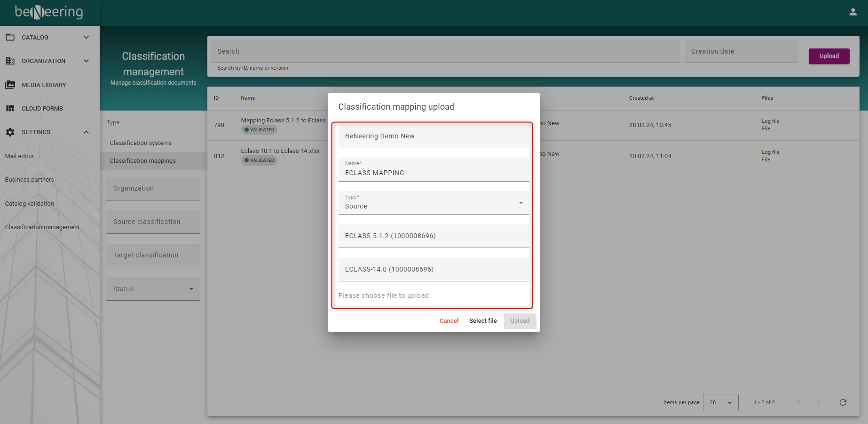Click the ECLASS-14.0 target classification field
The height and width of the screenshot is (424, 868).
[433, 269]
